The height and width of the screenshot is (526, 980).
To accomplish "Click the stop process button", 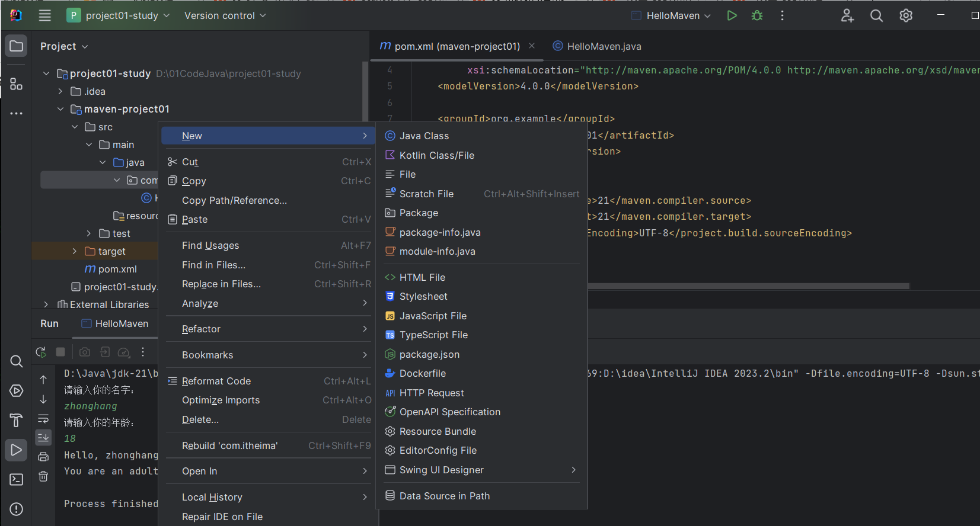I will point(60,352).
